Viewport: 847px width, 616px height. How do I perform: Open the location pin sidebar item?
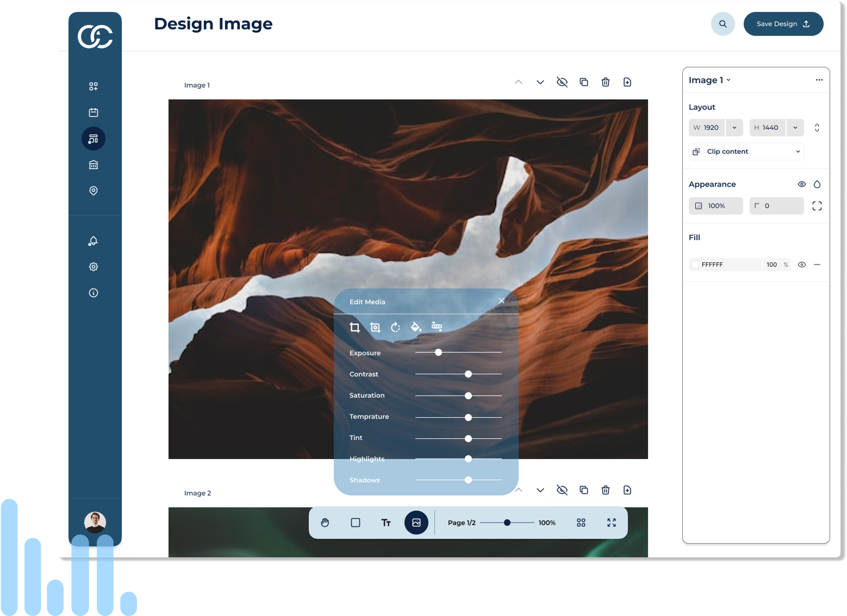[x=94, y=191]
